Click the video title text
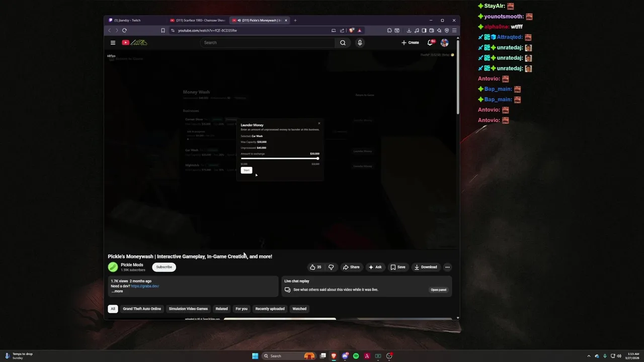644x362 pixels. pos(190,256)
